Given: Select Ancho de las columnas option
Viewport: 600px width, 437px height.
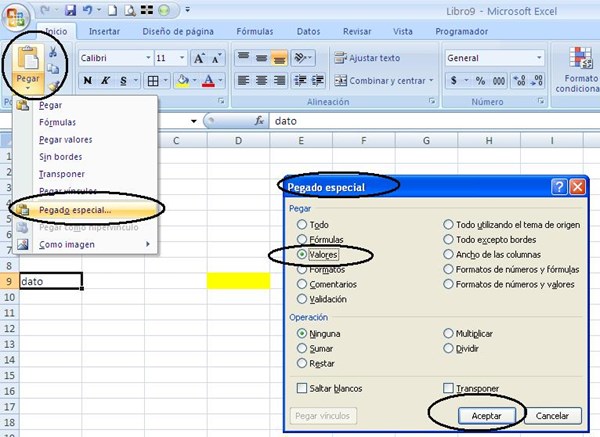Looking at the screenshot, I should [448, 254].
